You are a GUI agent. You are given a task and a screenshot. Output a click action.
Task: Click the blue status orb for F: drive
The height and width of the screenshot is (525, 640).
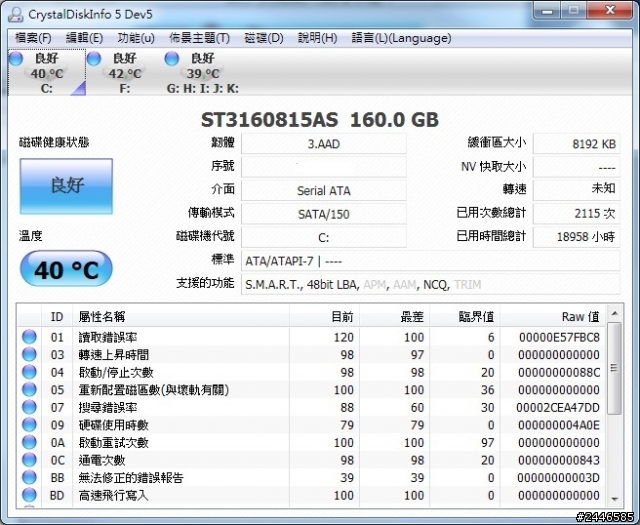point(94,58)
